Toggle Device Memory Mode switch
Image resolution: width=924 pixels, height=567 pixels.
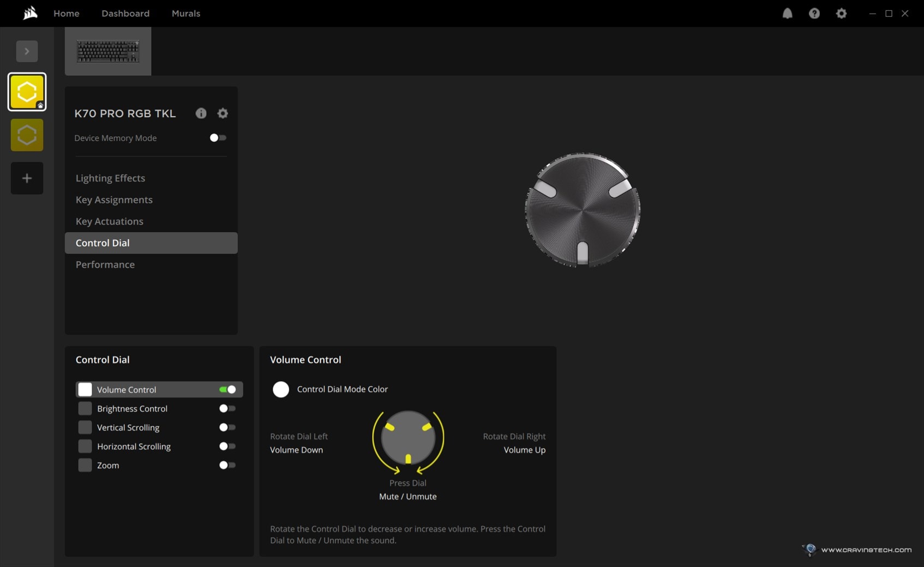pos(218,138)
